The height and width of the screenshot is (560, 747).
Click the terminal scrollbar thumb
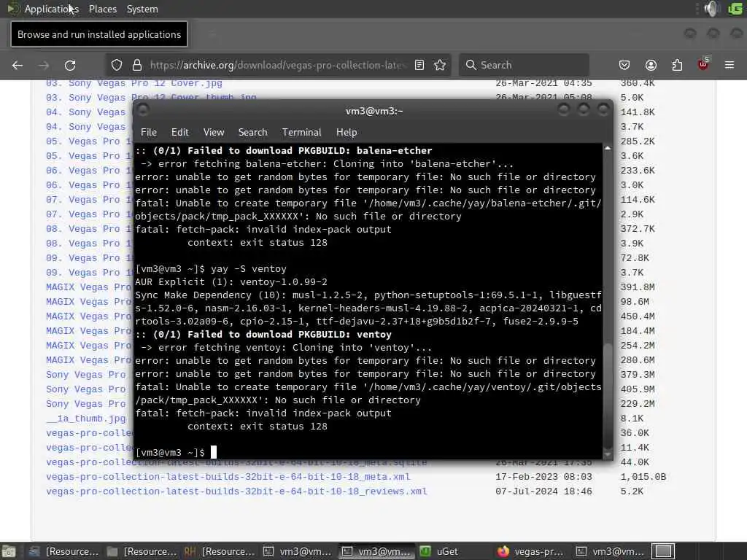[x=608, y=395]
